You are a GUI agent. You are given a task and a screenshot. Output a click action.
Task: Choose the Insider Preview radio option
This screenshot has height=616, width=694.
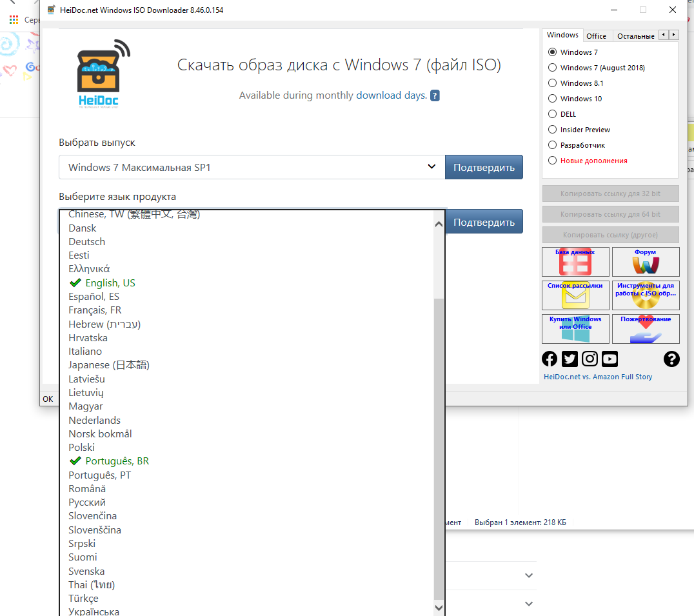click(552, 130)
